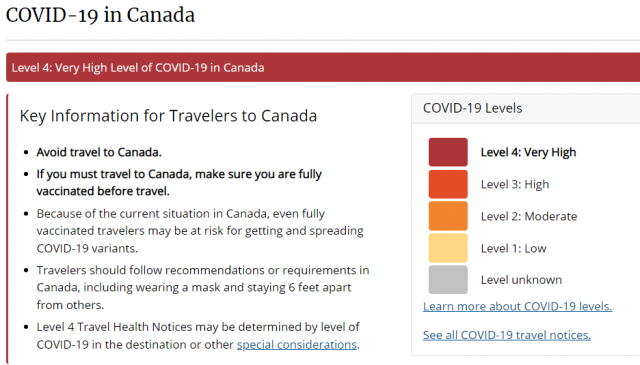Click the orange Level 2 Moderate swatch

tap(448, 216)
